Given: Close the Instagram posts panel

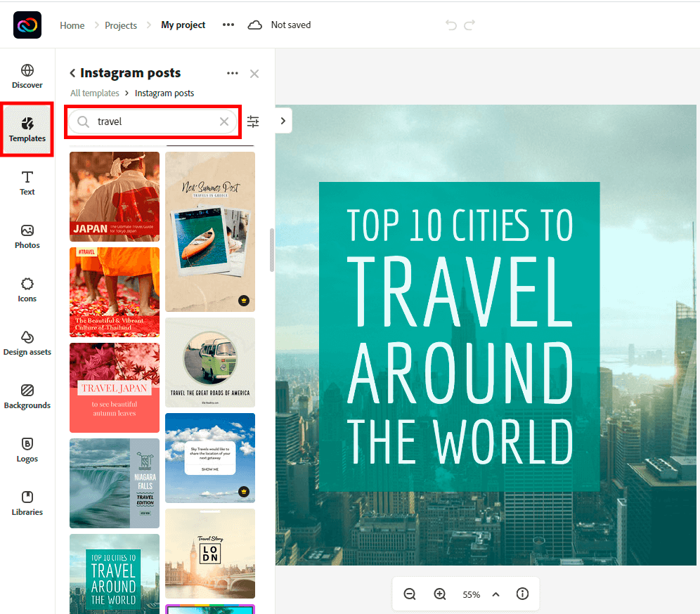Looking at the screenshot, I should 254,74.
